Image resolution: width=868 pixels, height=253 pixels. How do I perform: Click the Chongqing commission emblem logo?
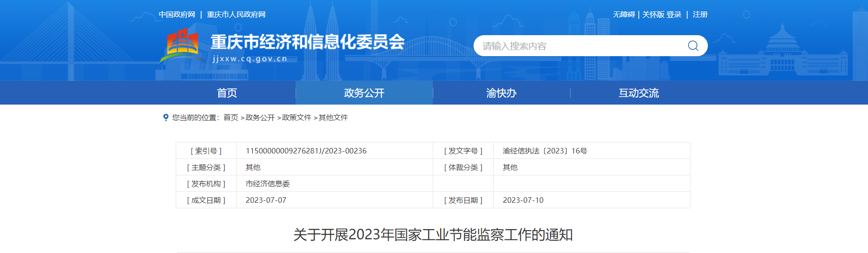pyautogui.click(x=182, y=46)
